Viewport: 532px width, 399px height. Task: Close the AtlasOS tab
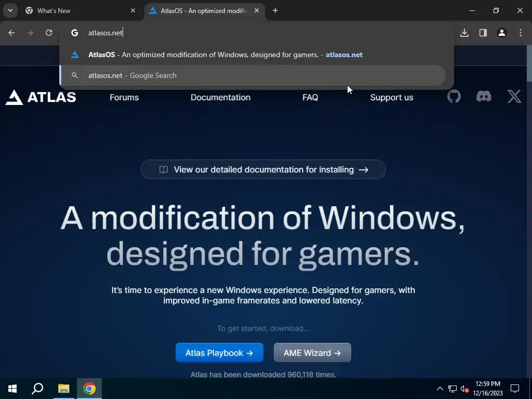[x=257, y=10]
